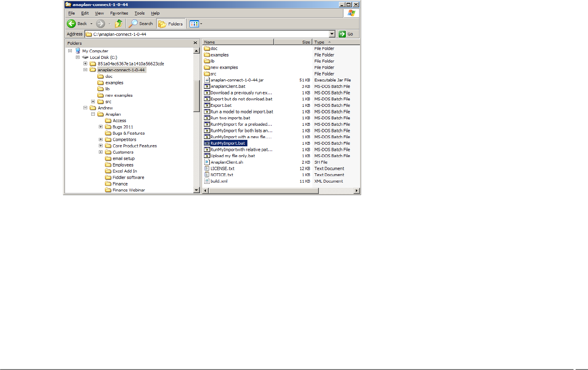Select the RunMyImport.bat file icon
This screenshot has height=370, width=588.
207,143
